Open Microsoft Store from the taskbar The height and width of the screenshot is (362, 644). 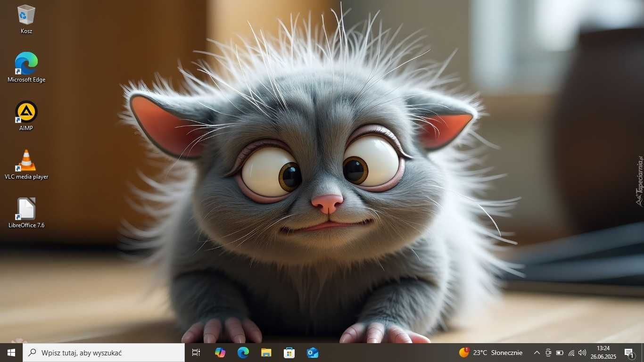(x=289, y=353)
